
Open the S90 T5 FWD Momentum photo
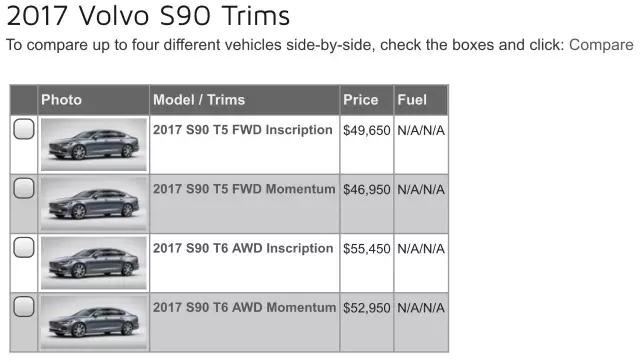pyautogui.click(x=94, y=204)
